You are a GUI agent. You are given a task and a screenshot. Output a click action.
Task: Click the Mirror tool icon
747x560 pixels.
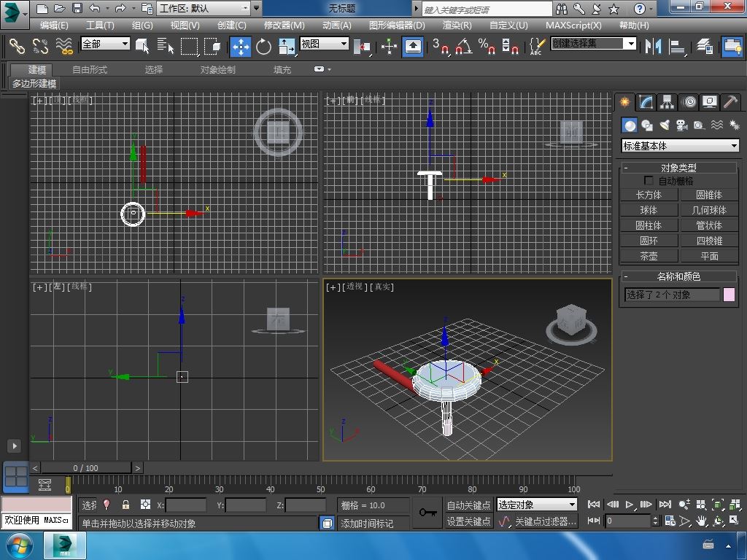[653, 46]
